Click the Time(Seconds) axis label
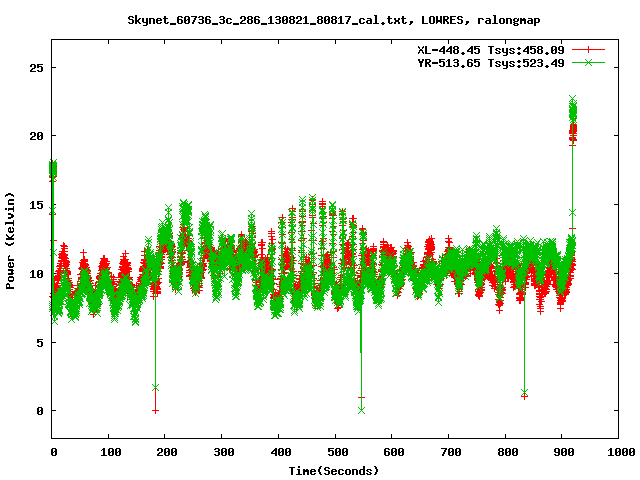Viewport: 640px width, 480px height. click(333, 471)
